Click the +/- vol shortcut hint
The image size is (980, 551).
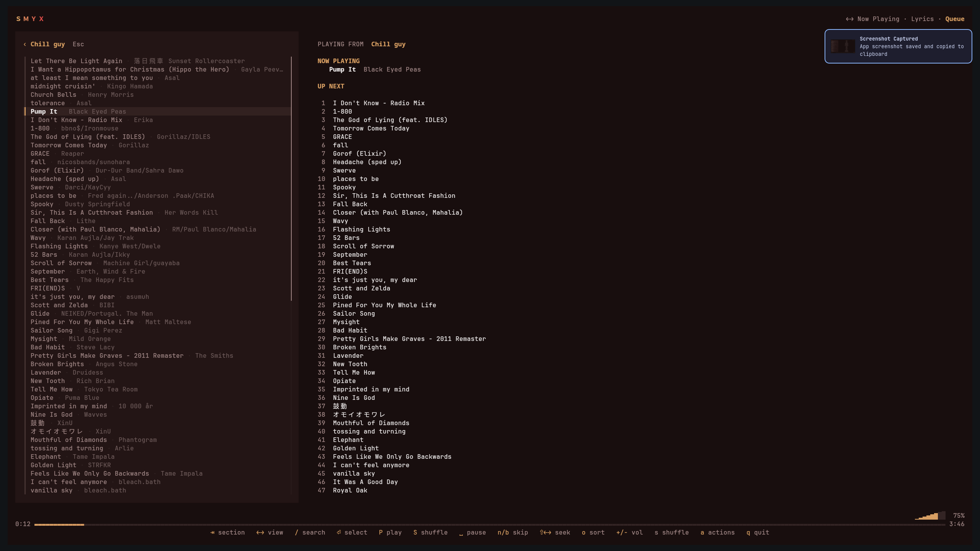click(x=630, y=533)
